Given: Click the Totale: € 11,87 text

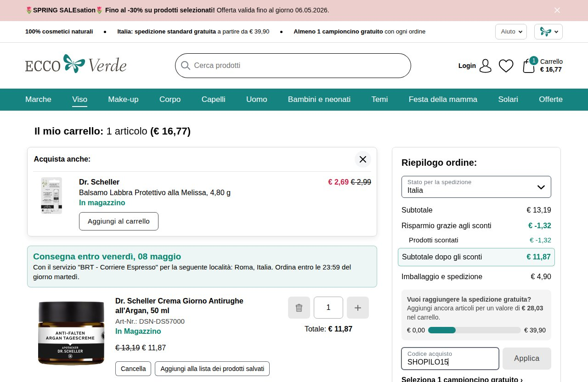Looking at the screenshot, I should click(328, 329).
